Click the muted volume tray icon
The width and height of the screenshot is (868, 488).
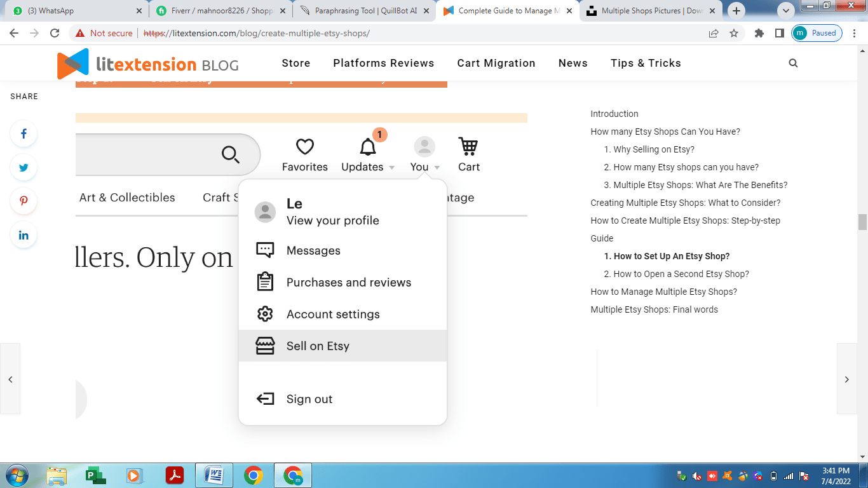[x=697, y=476]
